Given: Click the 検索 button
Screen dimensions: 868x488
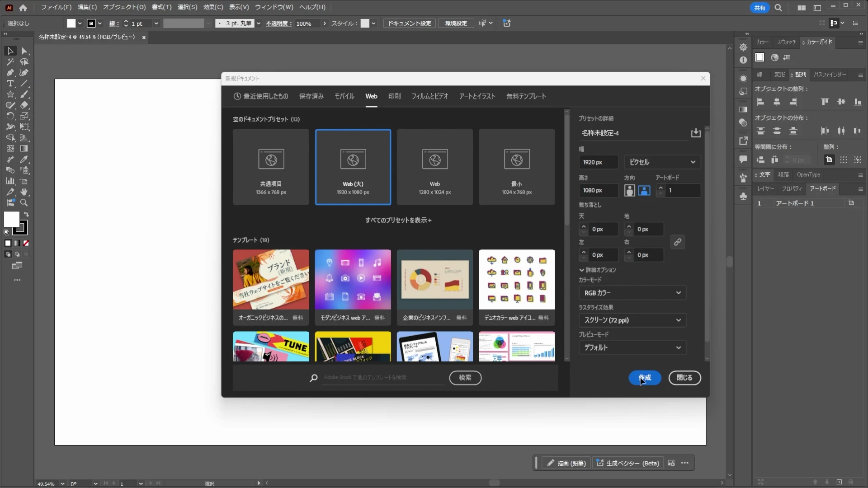Looking at the screenshot, I should point(465,378).
